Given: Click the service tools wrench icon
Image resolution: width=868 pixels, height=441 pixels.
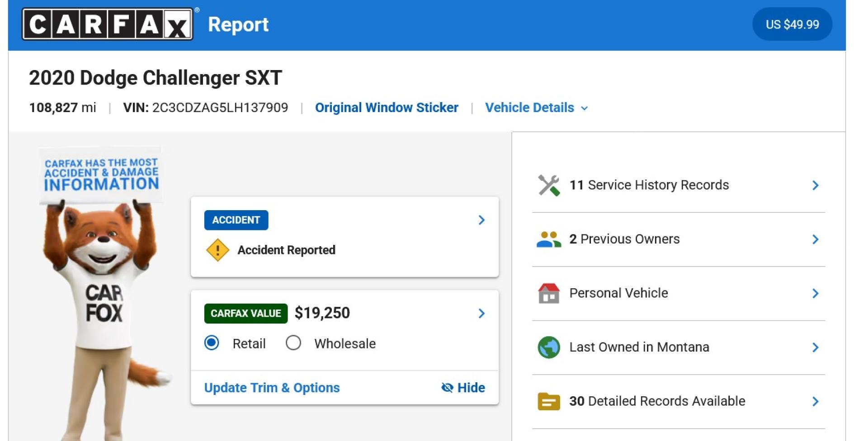Looking at the screenshot, I should 549,185.
